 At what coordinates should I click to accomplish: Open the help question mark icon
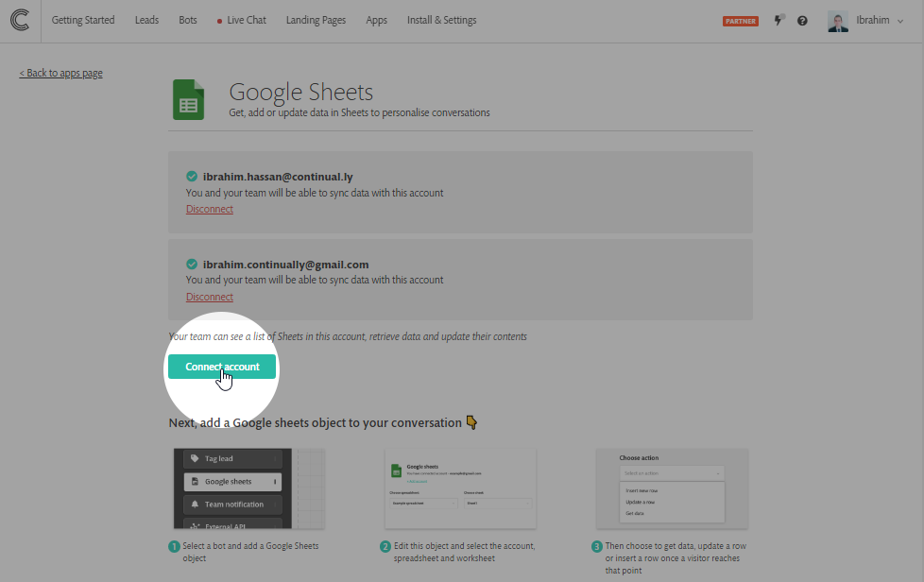(x=802, y=21)
